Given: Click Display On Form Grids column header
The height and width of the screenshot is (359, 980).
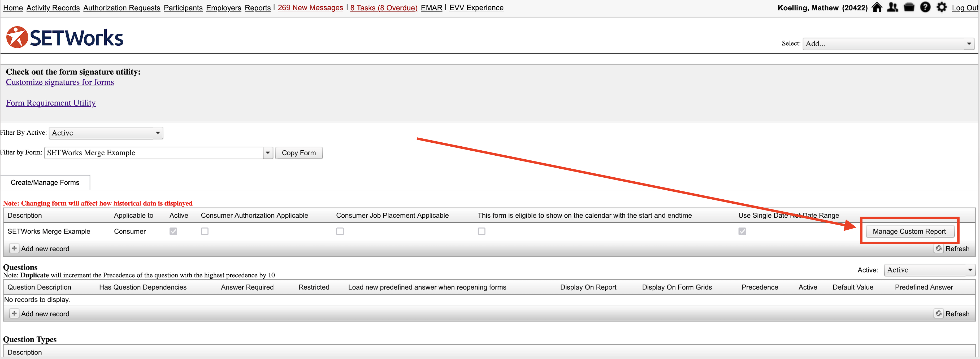Looking at the screenshot, I should (x=677, y=287).
